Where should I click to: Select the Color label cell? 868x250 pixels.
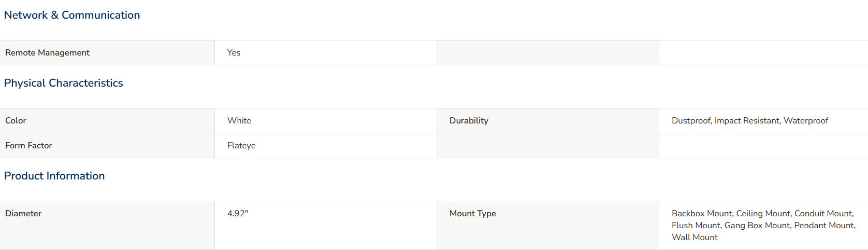pos(107,121)
